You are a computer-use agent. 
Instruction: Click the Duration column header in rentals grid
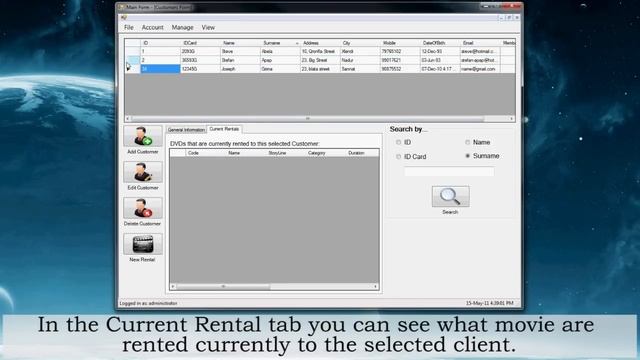coord(362,153)
